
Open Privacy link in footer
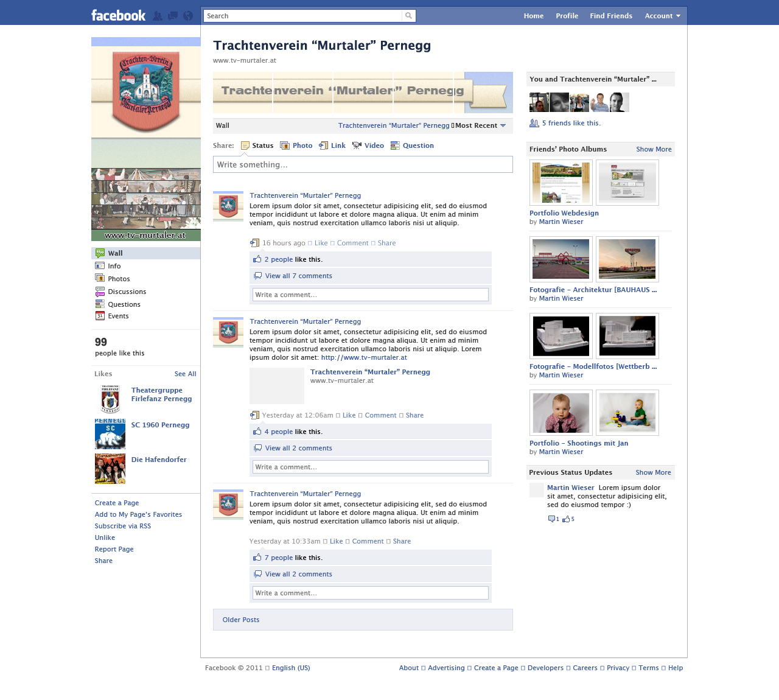click(618, 668)
